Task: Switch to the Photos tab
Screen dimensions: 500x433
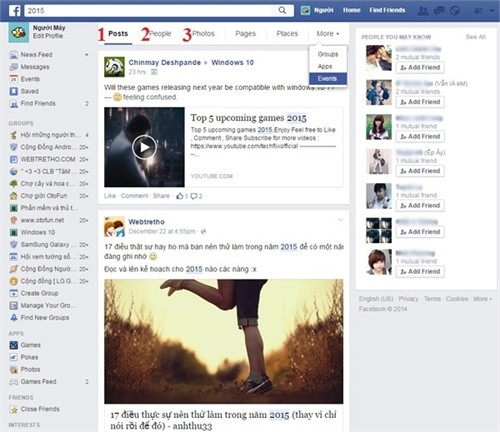Action: [203, 34]
